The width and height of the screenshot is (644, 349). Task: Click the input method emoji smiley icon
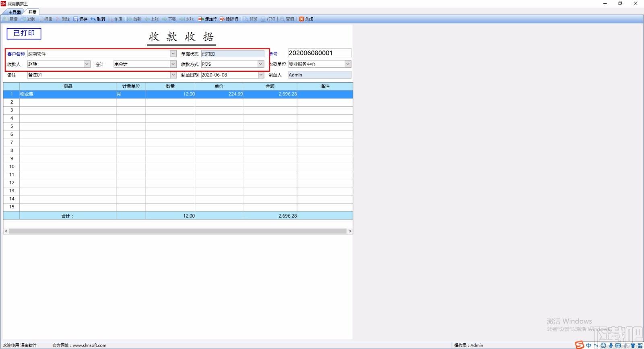[x=603, y=345]
